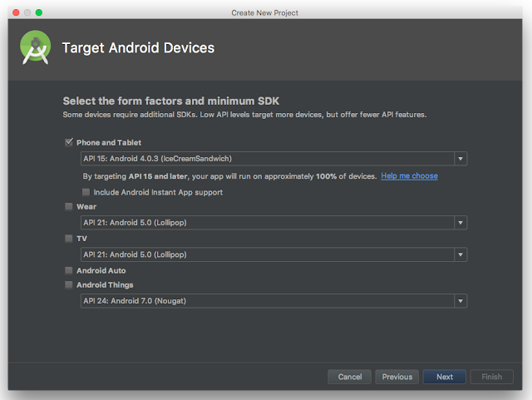The image size is (532, 400).
Task: Click the Finish button
Action: click(x=491, y=377)
